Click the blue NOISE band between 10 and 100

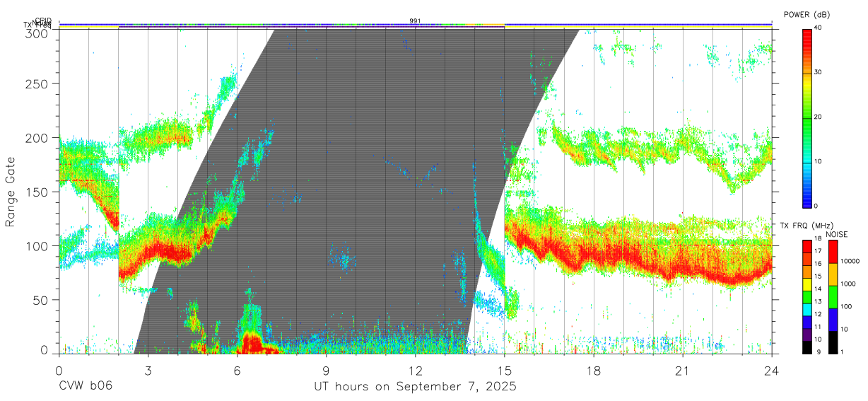(x=833, y=319)
